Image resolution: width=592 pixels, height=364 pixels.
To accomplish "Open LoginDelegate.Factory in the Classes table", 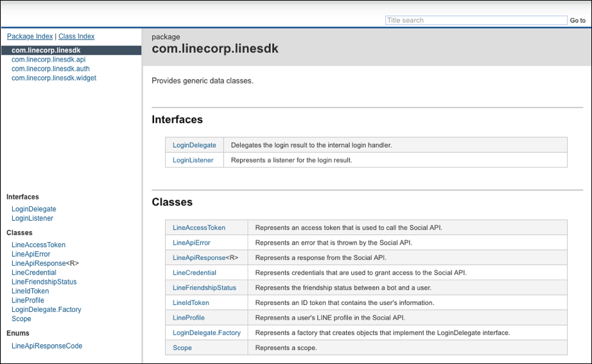I will click(x=207, y=333).
